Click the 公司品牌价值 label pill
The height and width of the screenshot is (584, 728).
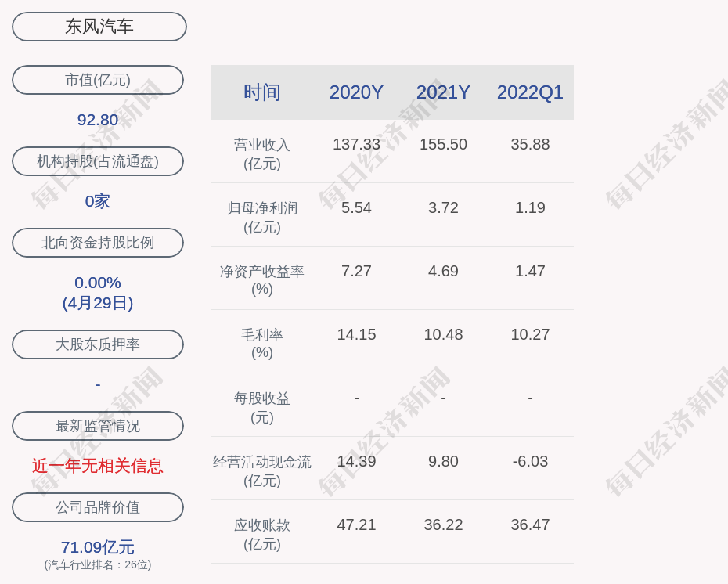[98, 507]
